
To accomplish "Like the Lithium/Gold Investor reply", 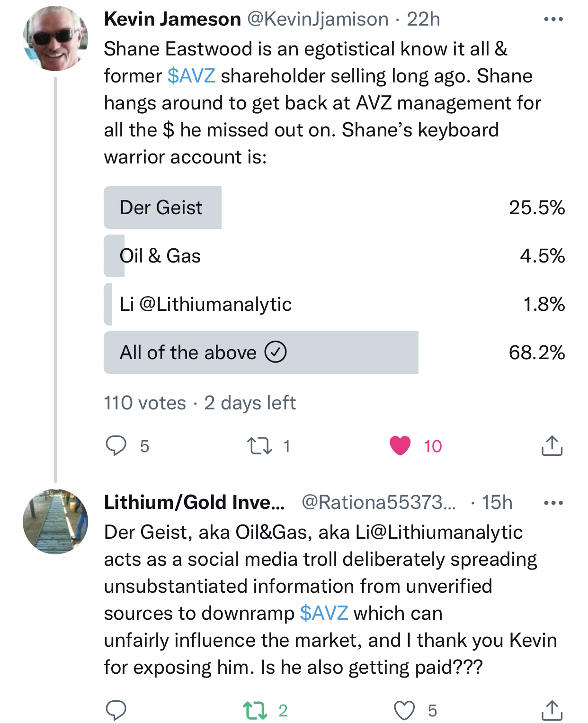I will click(404, 710).
